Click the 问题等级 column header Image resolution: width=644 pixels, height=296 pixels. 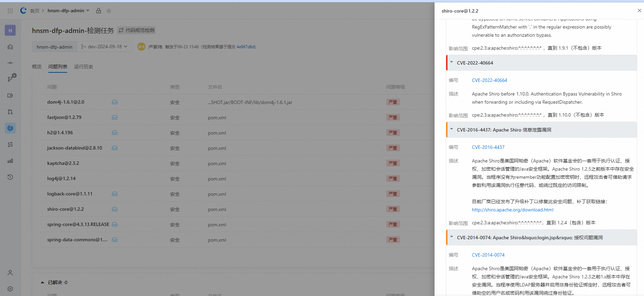pos(395,87)
